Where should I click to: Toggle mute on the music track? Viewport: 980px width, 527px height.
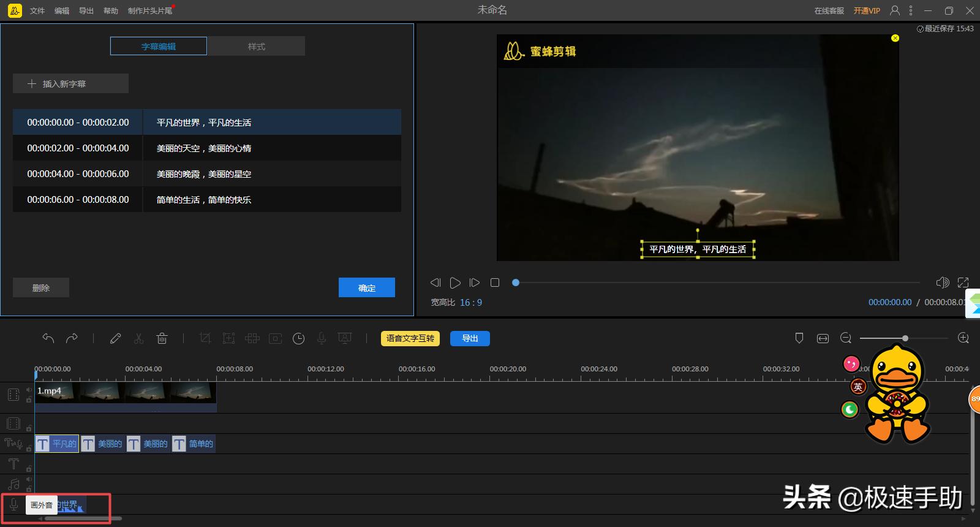(29, 480)
